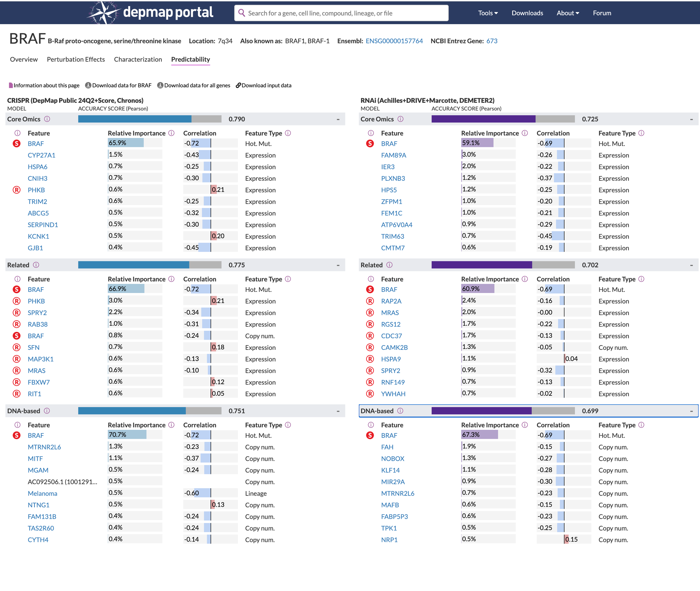Open the Tools dropdown menu
Screen dimensions: 700x591
487,13
